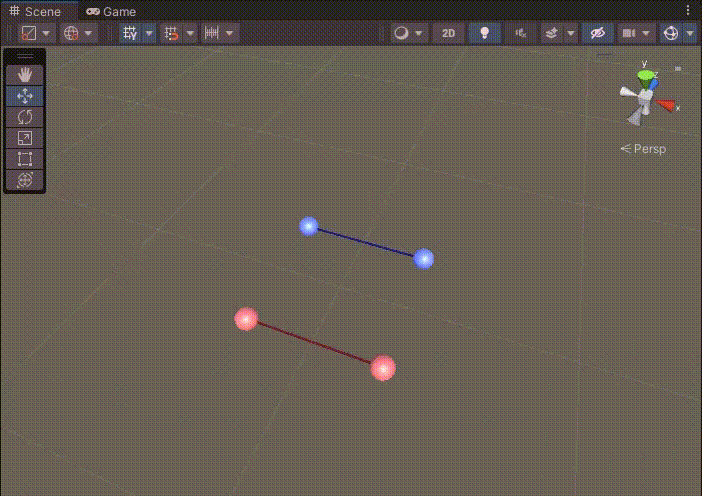Image resolution: width=702 pixels, height=496 pixels.
Task: Select the Scale tool
Action: point(25,138)
